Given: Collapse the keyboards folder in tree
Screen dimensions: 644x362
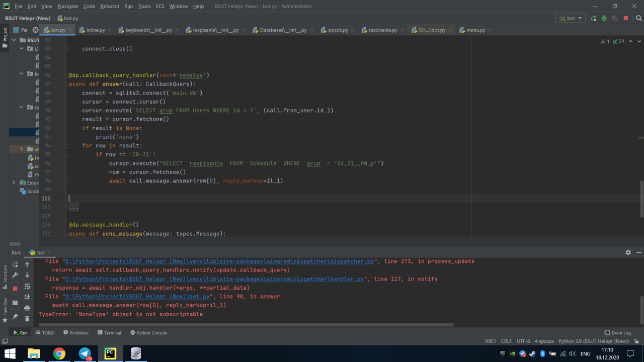Looking at the screenshot, I should click(22, 74).
